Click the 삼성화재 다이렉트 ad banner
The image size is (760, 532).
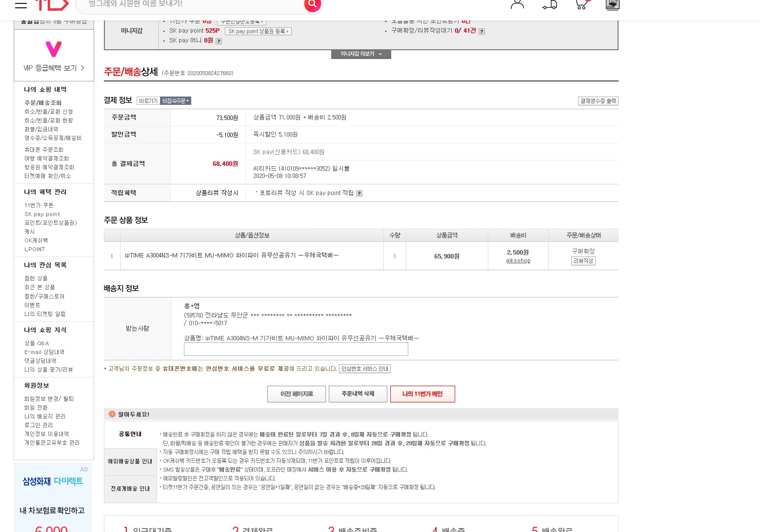[x=53, y=497]
